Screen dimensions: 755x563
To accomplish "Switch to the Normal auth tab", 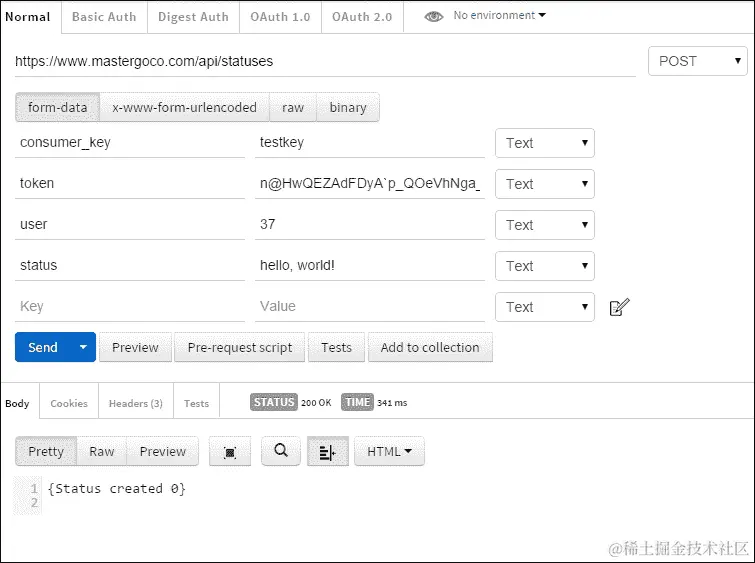I will [28, 17].
